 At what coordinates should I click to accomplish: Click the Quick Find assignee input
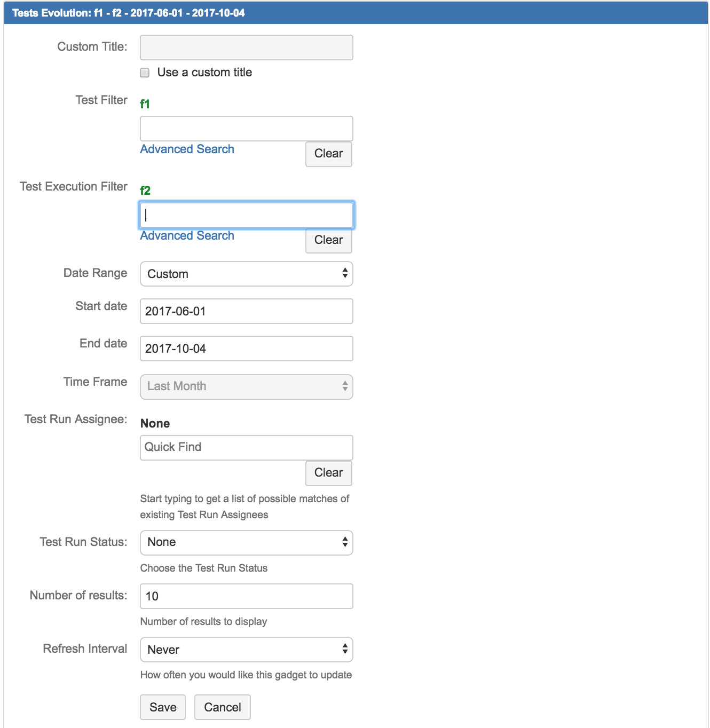(x=247, y=447)
